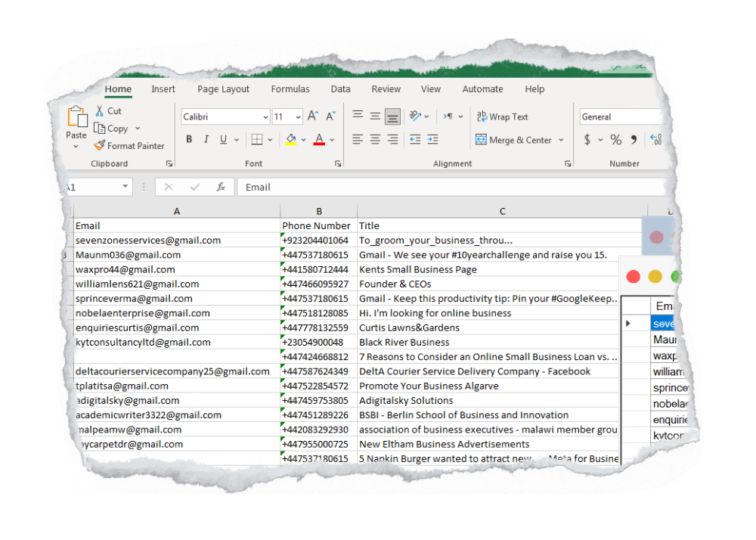Apply Bold formatting
Image resolution: width=756 pixels, height=540 pixels.
tap(189, 139)
